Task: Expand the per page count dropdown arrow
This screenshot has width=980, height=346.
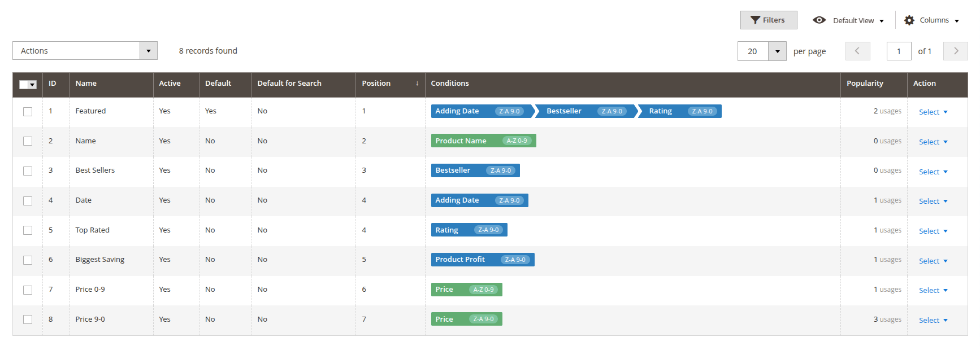Action: point(777,51)
